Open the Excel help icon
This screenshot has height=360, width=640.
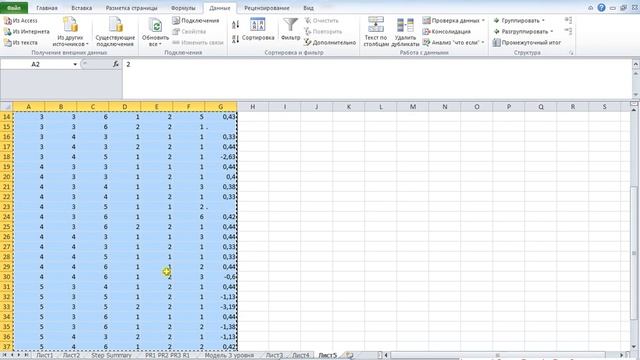pos(601,8)
